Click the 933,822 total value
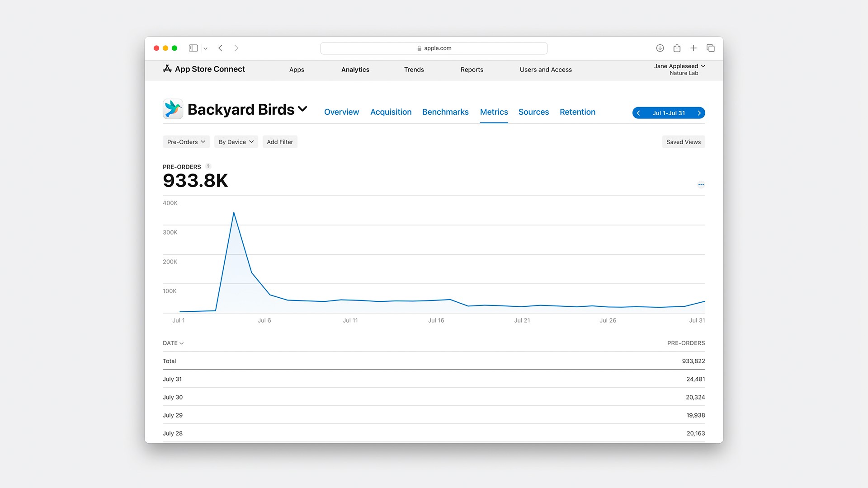 pos(693,361)
